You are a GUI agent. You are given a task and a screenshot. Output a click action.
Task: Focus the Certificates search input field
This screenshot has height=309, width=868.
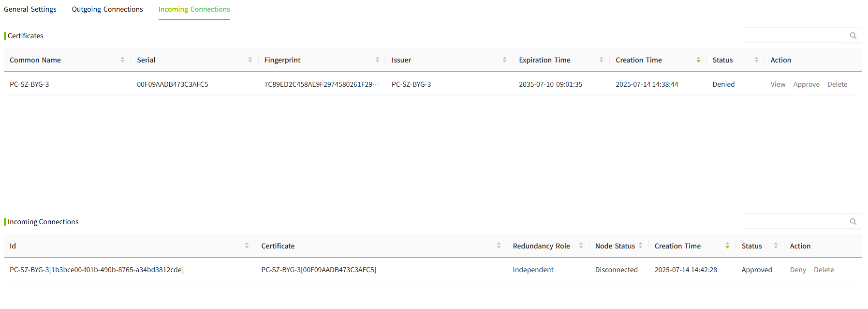[793, 35]
